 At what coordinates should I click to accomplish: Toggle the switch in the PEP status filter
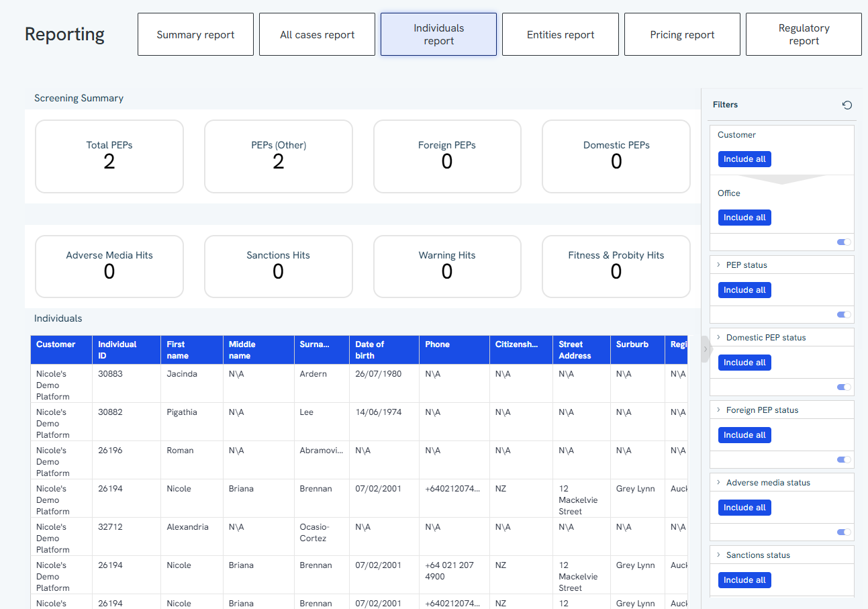pyautogui.click(x=844, y=315)
